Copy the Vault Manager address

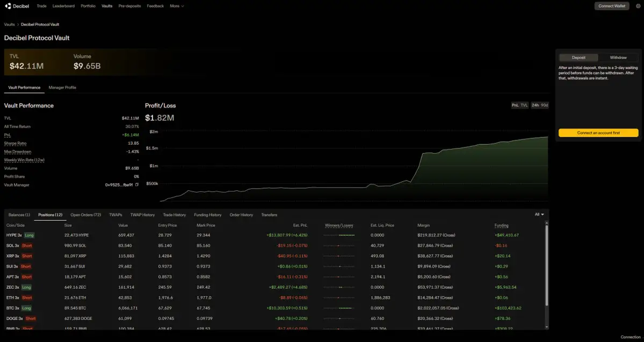(137, 185)
